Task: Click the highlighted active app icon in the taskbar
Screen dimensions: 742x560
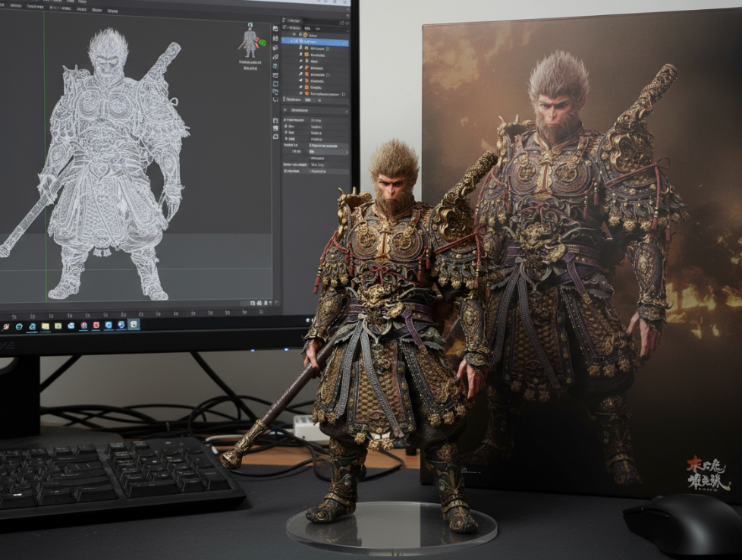Action: point(134,324)
